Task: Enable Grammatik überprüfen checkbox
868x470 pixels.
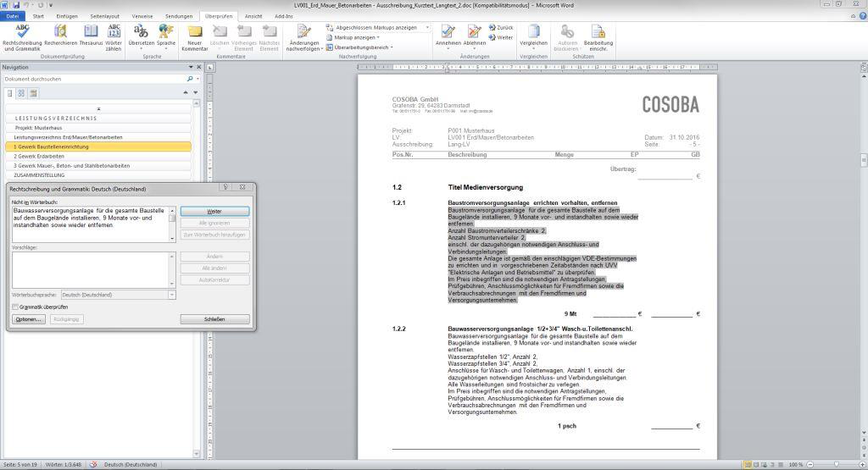Action: point(15,307)
